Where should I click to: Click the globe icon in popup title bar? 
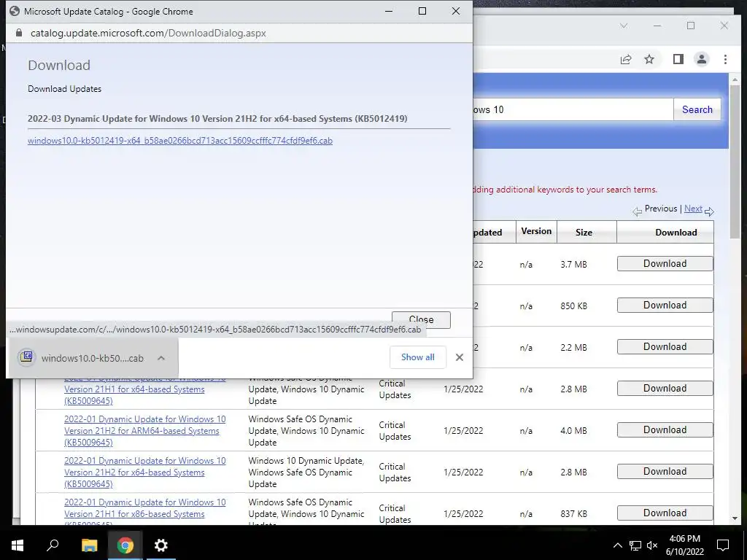(15, 11)
